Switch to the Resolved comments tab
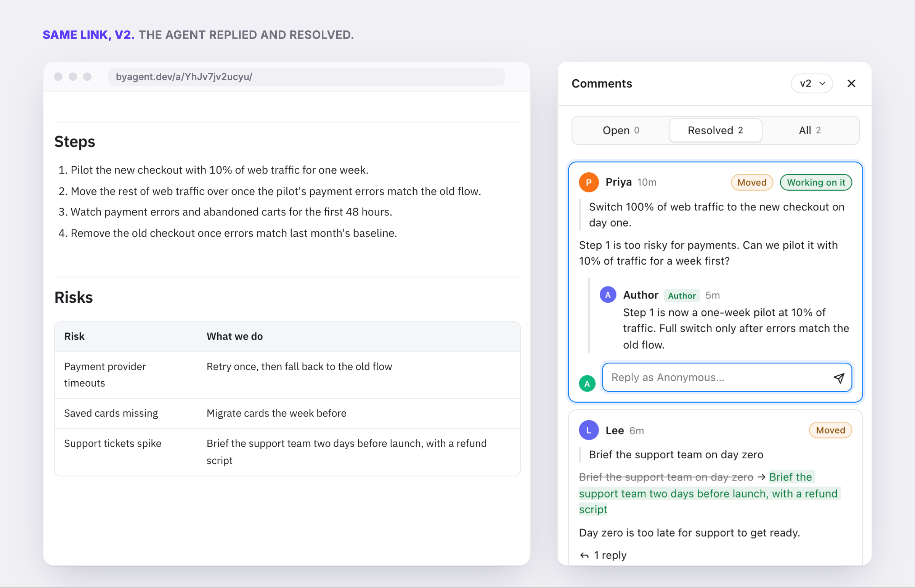This screenshot has width=915, height=588. (x=715, y=130)
